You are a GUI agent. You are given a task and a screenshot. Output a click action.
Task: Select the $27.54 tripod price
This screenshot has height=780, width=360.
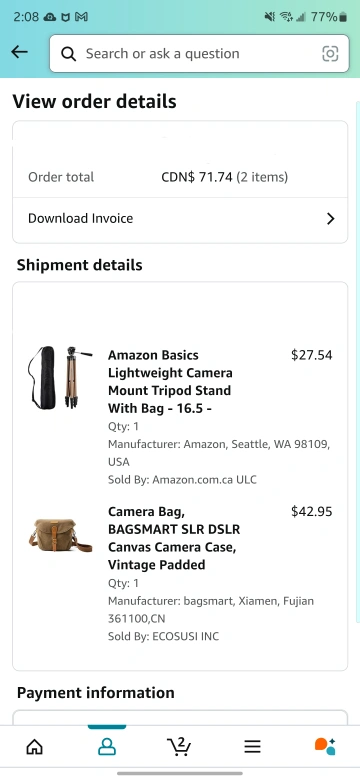(x=312, y=355)
